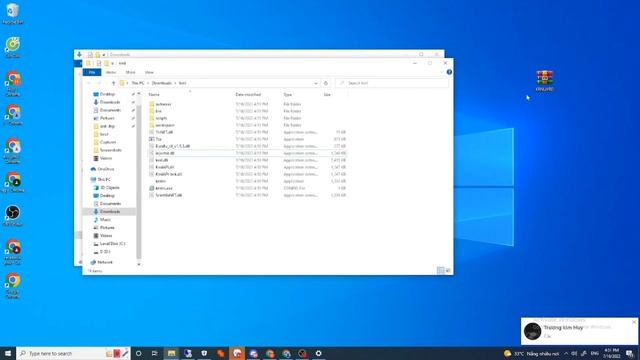This screenshot has width=640, height=360.
Task: Click the taskbar search box
Action: (x=73, y=353)
